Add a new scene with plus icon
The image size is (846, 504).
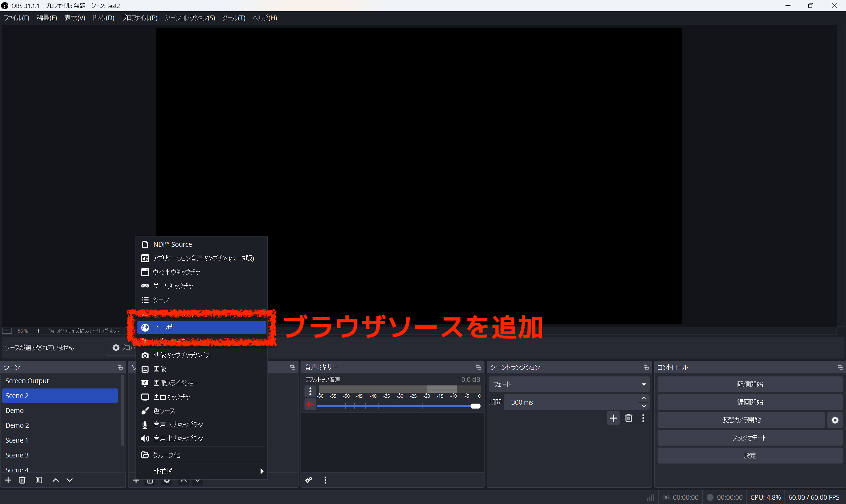click(8, 480)
